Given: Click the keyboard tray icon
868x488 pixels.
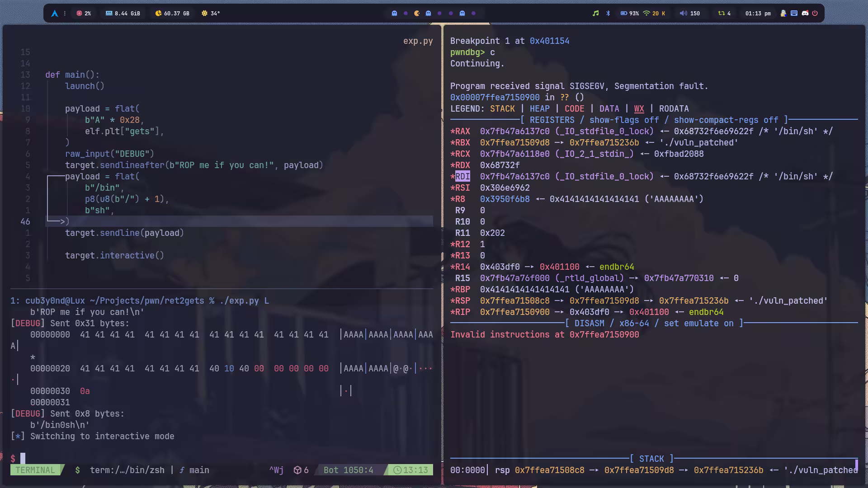Looking at the screenshot, I should click(x=794, y=14).
